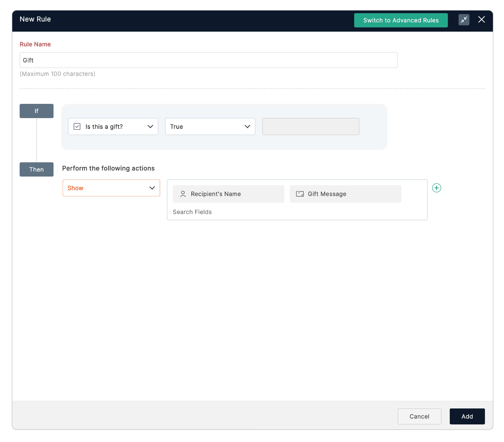Viewport: 504px width, 442px height.
Task: Click Switch to Advanced Rules button
Action: coord(401,20)
